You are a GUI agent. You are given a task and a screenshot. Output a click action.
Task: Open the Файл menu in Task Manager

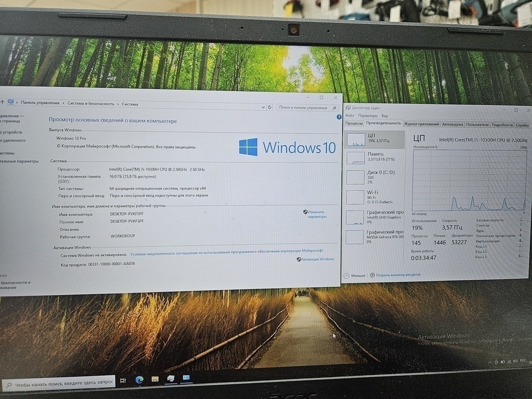(350, 115)
